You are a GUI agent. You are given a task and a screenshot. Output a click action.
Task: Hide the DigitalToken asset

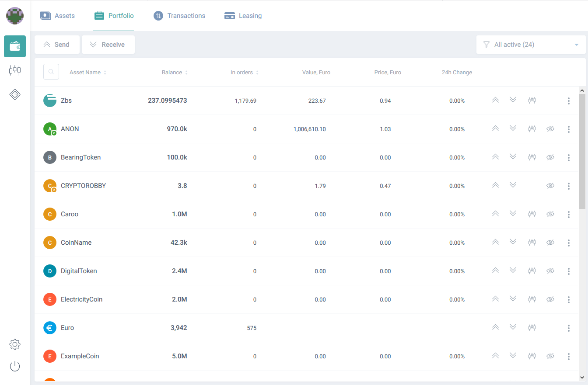point(550,271)
